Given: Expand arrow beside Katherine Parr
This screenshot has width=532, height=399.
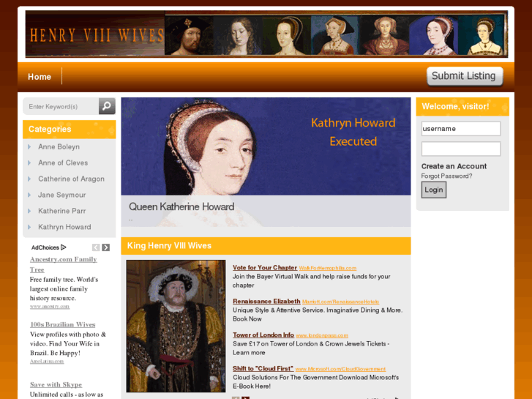Looking at the screenshot, I should click(29, 211).
